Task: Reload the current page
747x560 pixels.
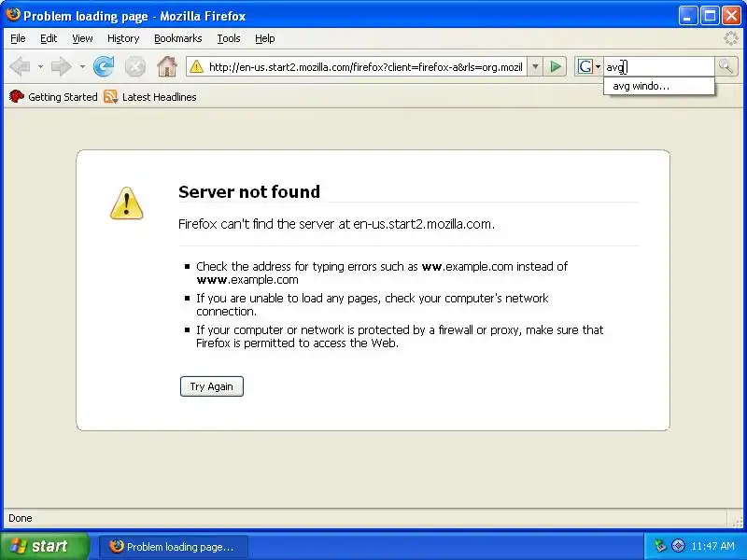Action: tap(104, 66)
